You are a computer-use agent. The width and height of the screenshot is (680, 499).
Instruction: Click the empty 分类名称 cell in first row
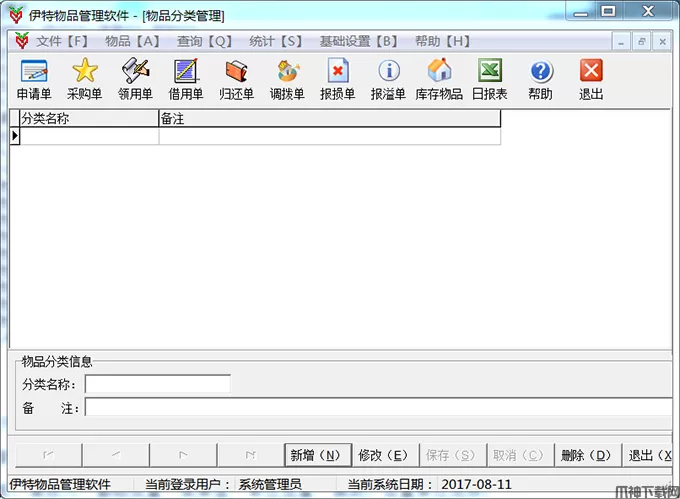89,136
